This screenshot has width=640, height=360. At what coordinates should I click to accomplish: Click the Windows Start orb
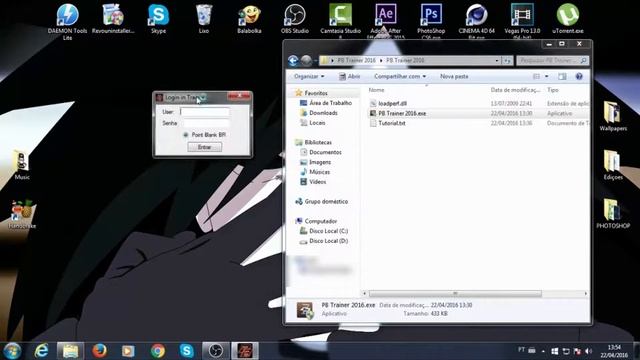(12, 351)
